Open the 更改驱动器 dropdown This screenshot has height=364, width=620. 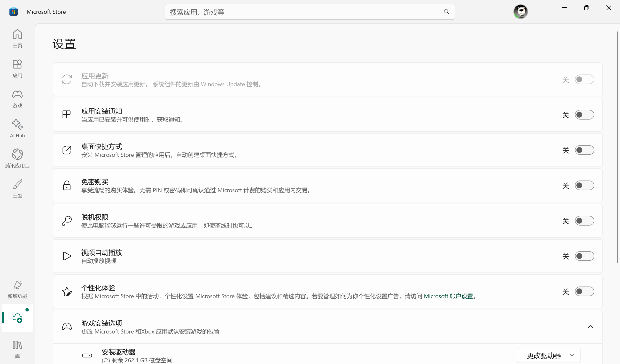(x=549, y=355)
